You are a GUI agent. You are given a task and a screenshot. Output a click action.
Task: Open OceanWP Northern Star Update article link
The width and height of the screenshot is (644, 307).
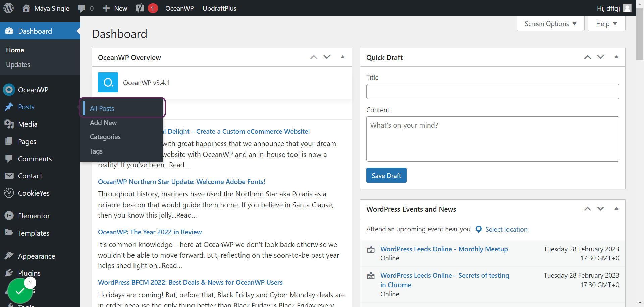(x=181, y=182)
